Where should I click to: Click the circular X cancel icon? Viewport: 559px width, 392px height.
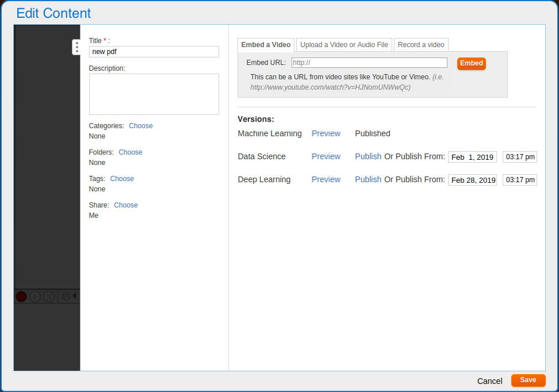(x=49, y=297)
